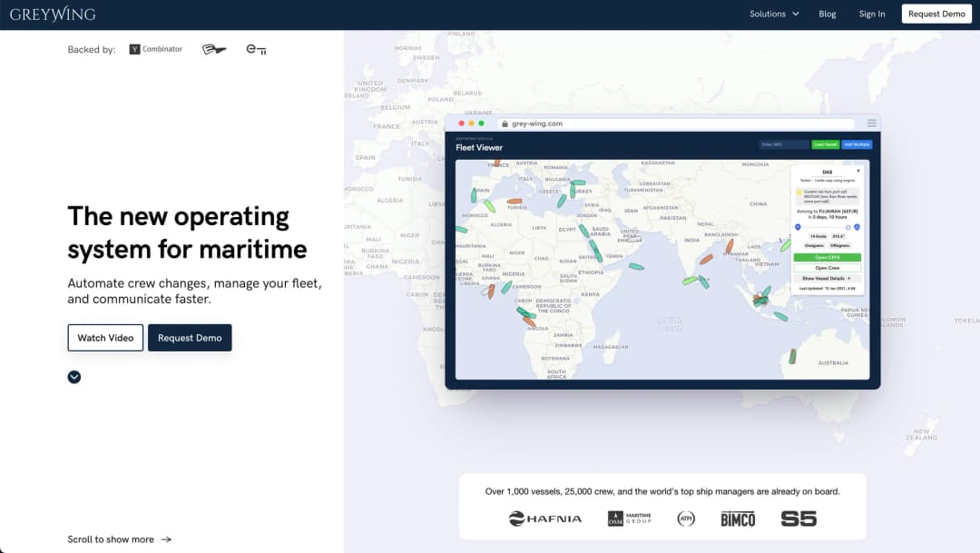Open the Solutions dropdown
980x553 pixels.
(774, 14)
